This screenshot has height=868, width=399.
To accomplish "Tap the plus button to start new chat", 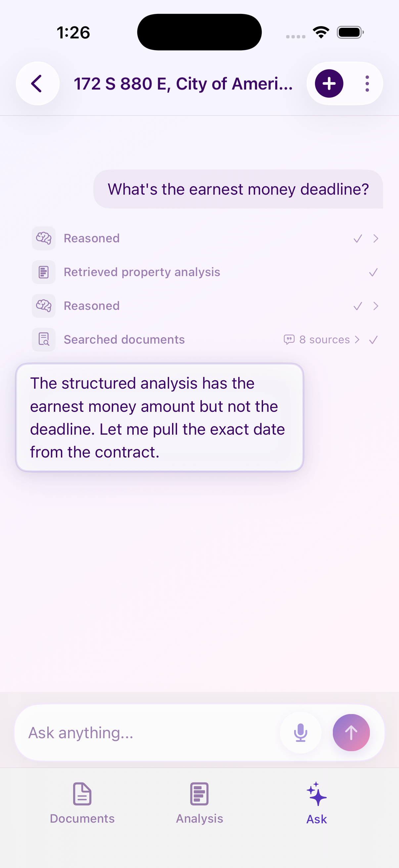I will point(328,83).
